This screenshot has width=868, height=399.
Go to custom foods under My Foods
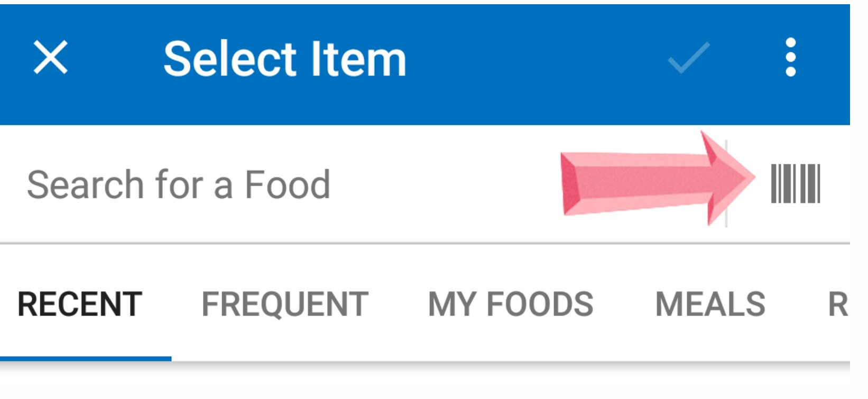(x=511, y=304)
